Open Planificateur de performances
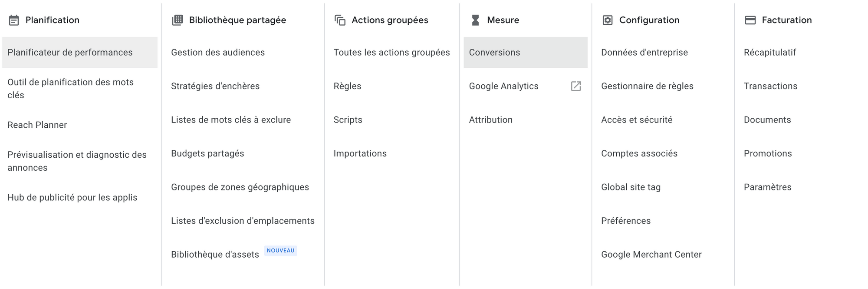868x289 pixels. point(80,53)
